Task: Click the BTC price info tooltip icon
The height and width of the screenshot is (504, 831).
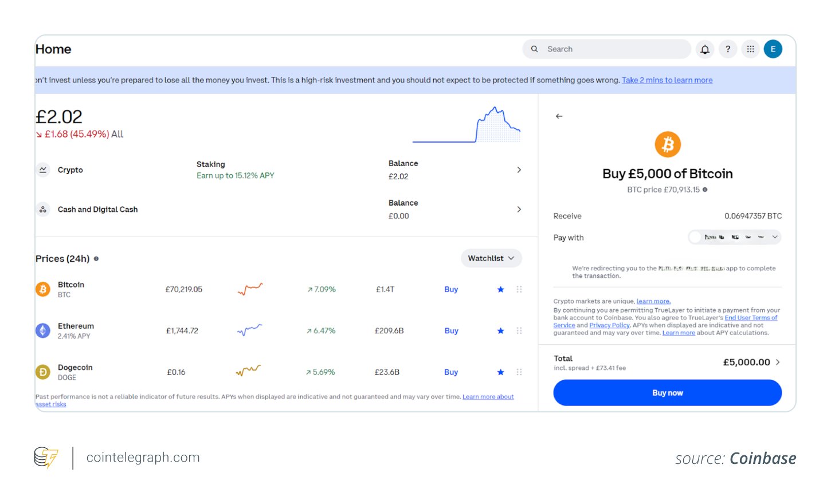Action: click(705, 190)
